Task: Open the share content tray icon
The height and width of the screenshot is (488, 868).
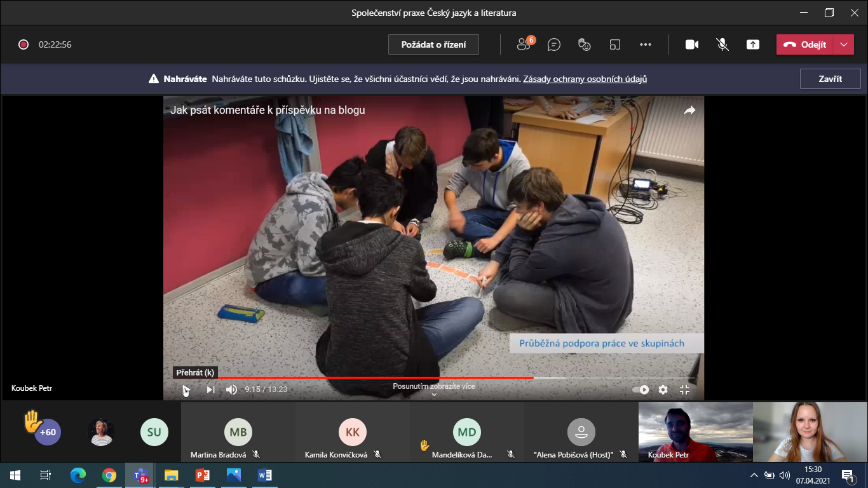Action: [x=752, y=44]
